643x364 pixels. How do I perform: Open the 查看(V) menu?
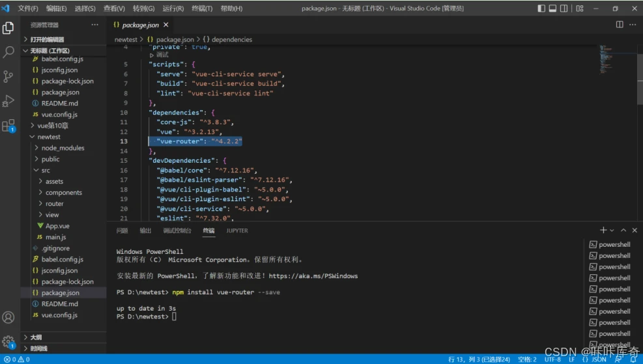click(114, 8)
